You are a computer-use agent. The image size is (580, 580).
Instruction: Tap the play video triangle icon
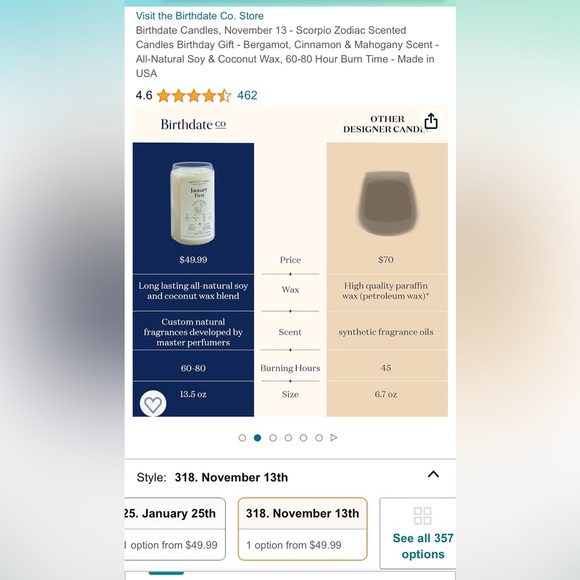(x=334, y=438)
